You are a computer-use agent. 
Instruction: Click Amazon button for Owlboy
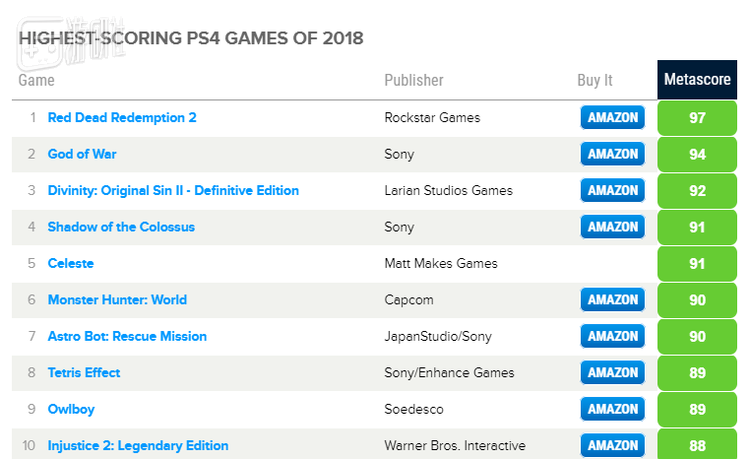(613, 409)
